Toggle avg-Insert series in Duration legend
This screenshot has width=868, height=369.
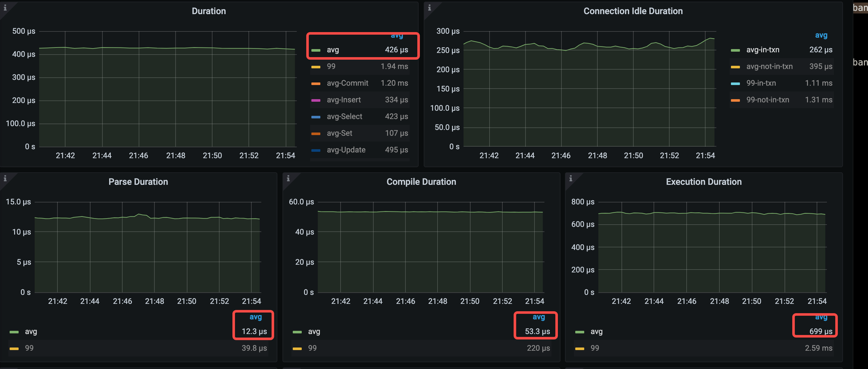[344, 100]
